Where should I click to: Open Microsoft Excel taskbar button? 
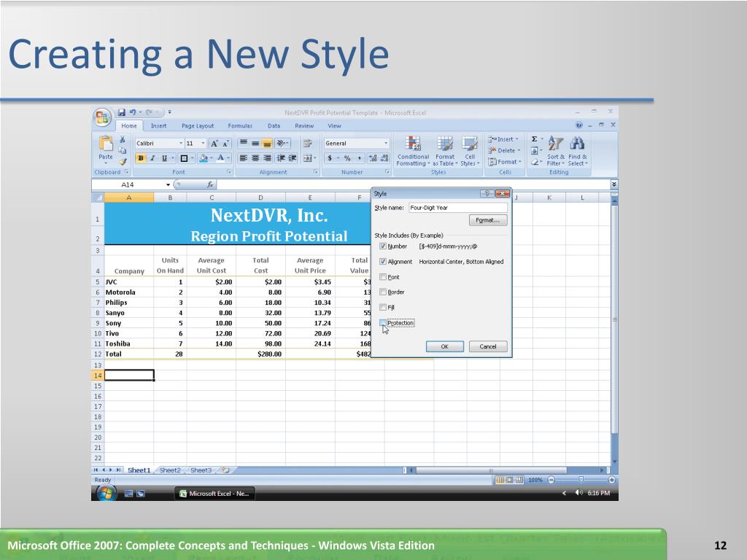214,494
